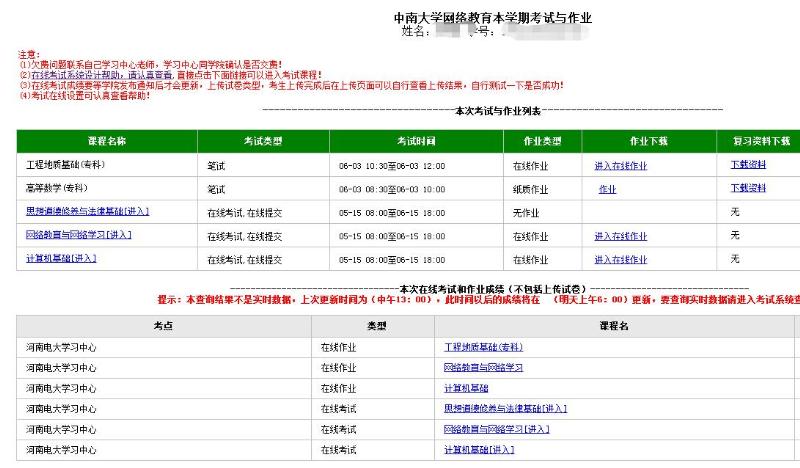Click note (4) 考试在线设置可认真查看帮助

tap(84, 95)
